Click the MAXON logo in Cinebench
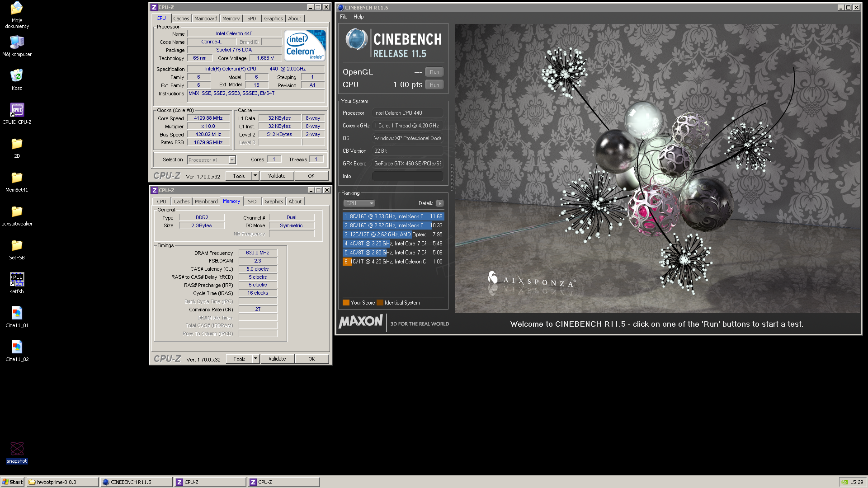Viewport: 868px width, 488px height. [361, 322]
